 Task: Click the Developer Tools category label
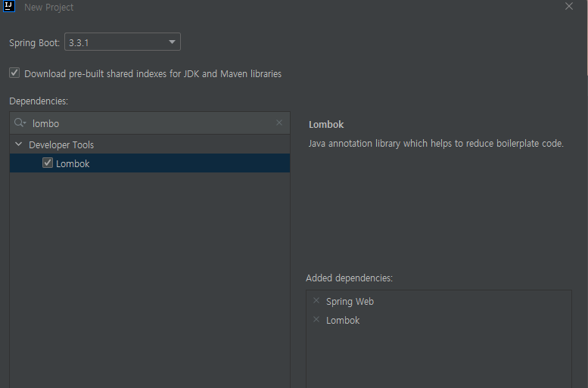61,145
